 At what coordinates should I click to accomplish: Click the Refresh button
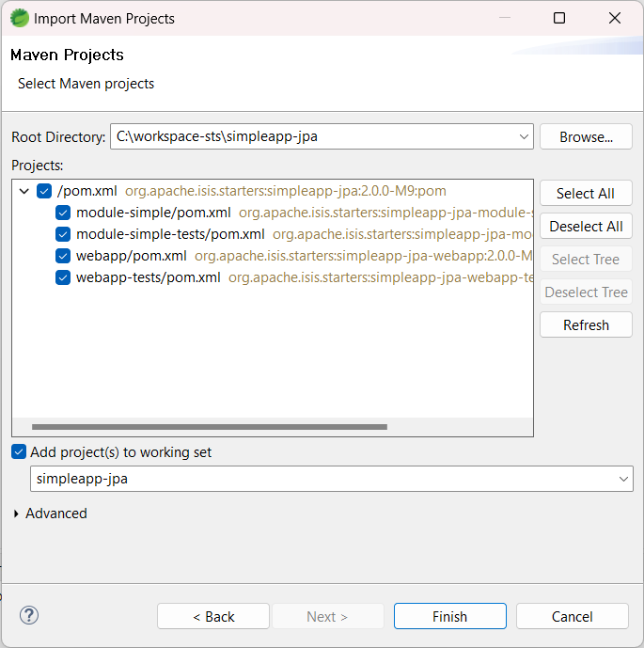click(586, 324)
